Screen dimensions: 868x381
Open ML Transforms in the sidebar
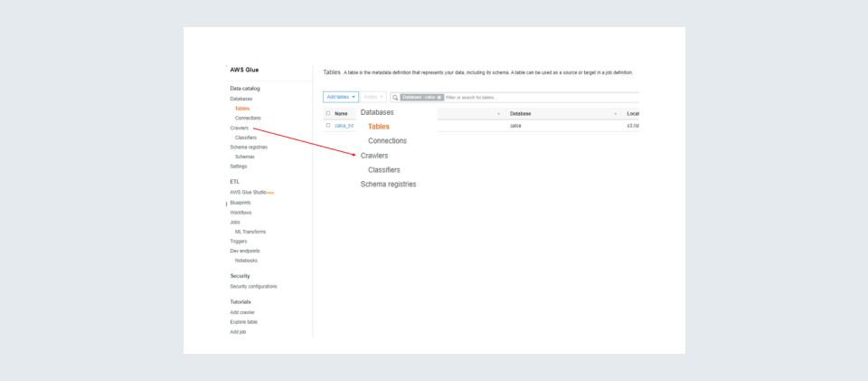coord(250,232)
